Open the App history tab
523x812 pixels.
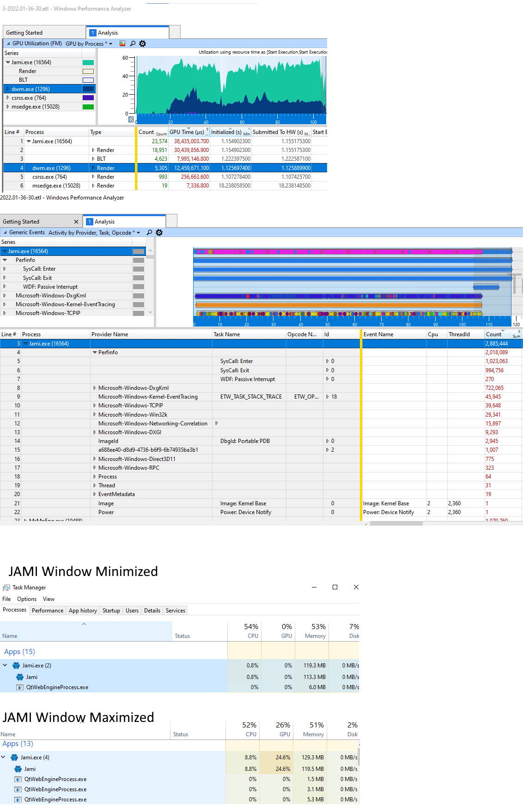click(x=83, y=611)
